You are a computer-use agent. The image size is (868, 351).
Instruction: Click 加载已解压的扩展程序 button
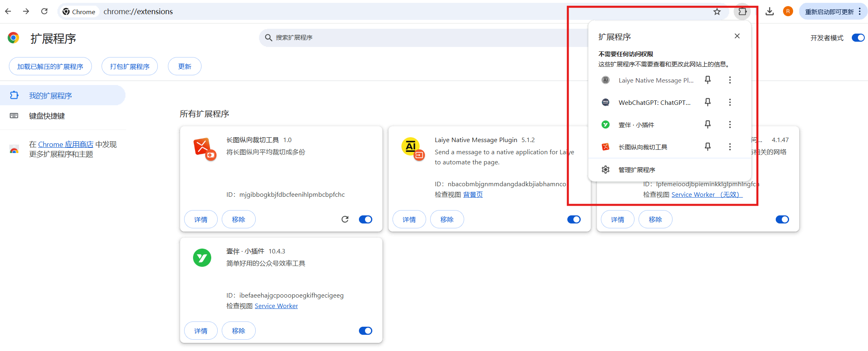tap(50, 66)
